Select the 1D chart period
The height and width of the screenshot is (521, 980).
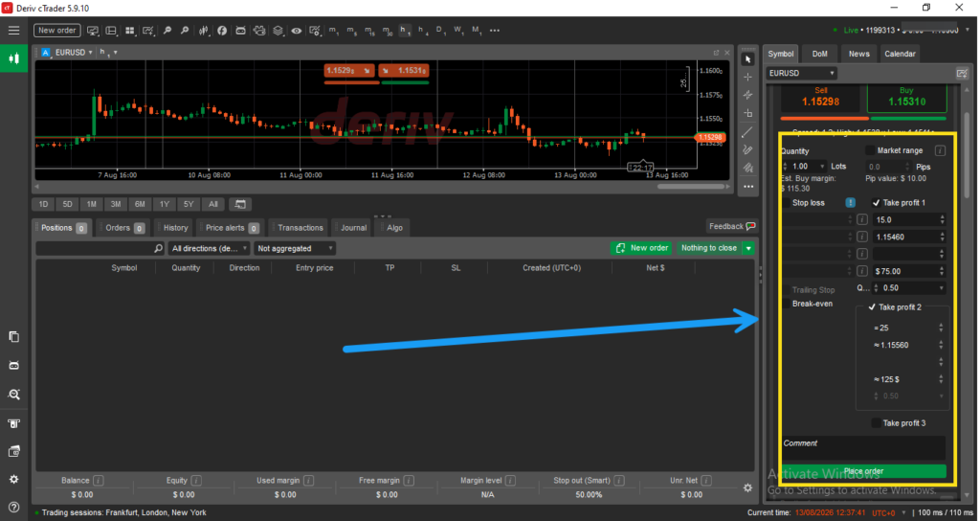pos(43,204)
